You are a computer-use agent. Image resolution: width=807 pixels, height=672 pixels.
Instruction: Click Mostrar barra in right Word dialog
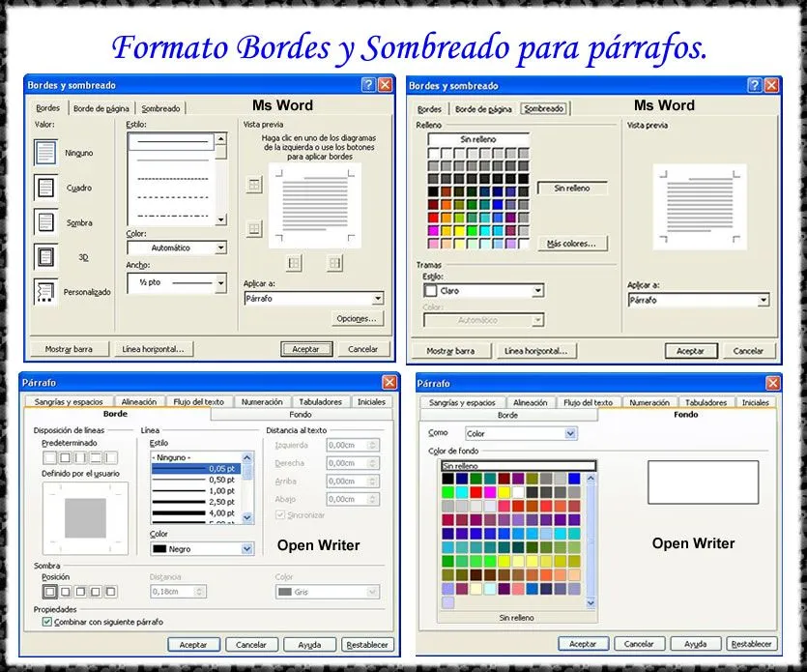point(450,351)
